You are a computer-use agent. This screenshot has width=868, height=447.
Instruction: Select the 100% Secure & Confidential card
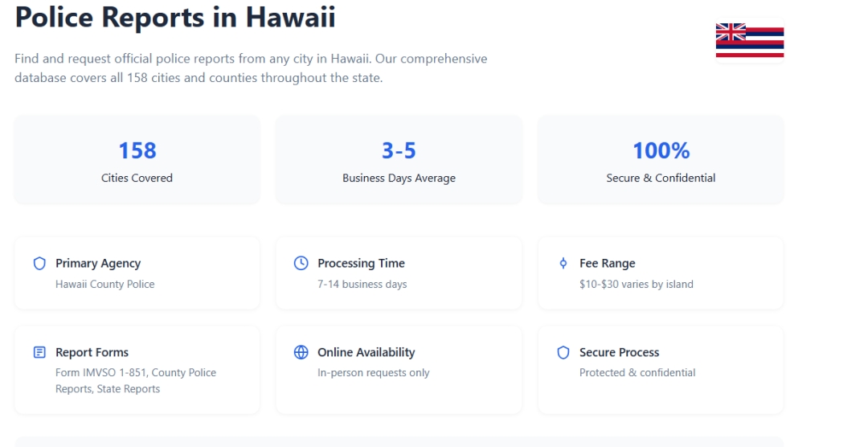[x=661, y=159]
